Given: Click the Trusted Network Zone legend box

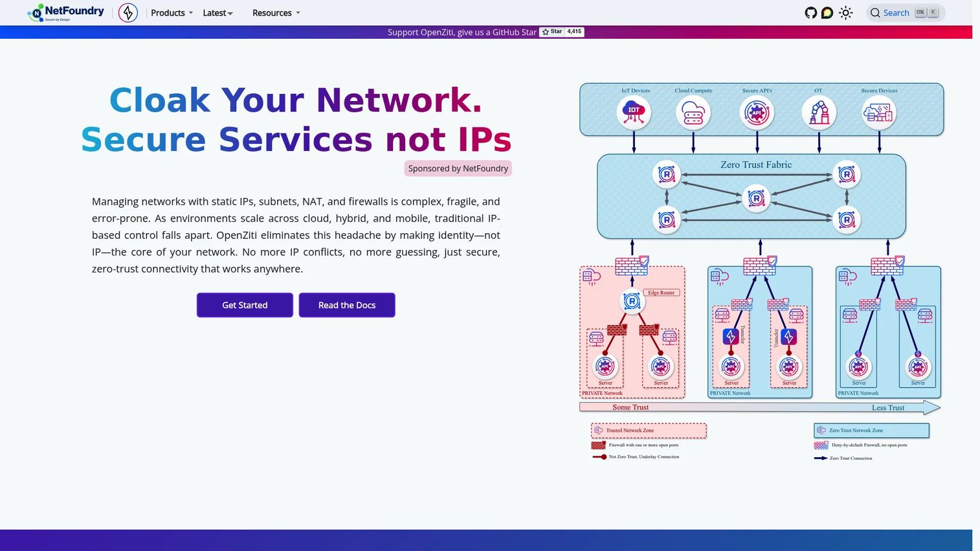Looking at the screenshot, I should pos(649,431).
